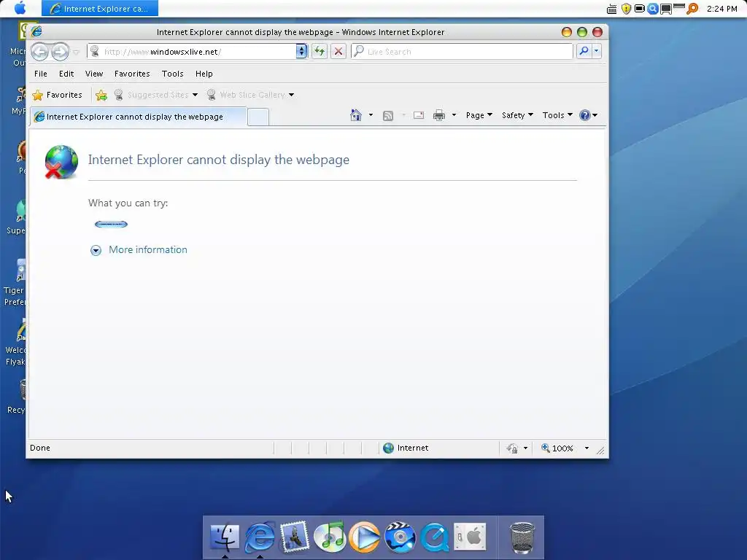Click the RSS Feeds icon

click(388, 115)
